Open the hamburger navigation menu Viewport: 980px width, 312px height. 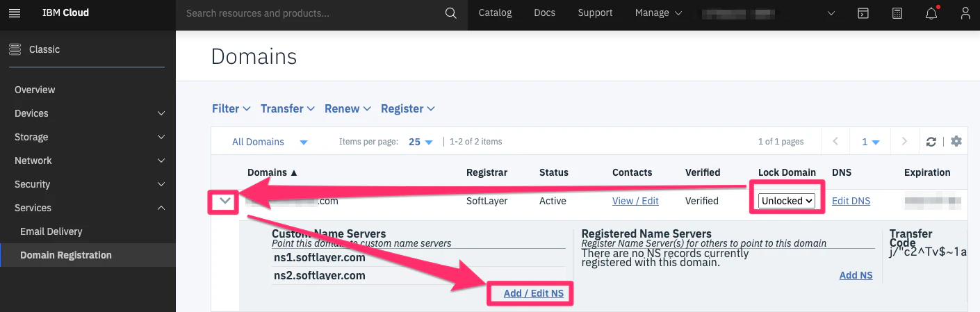pos(15,13)
